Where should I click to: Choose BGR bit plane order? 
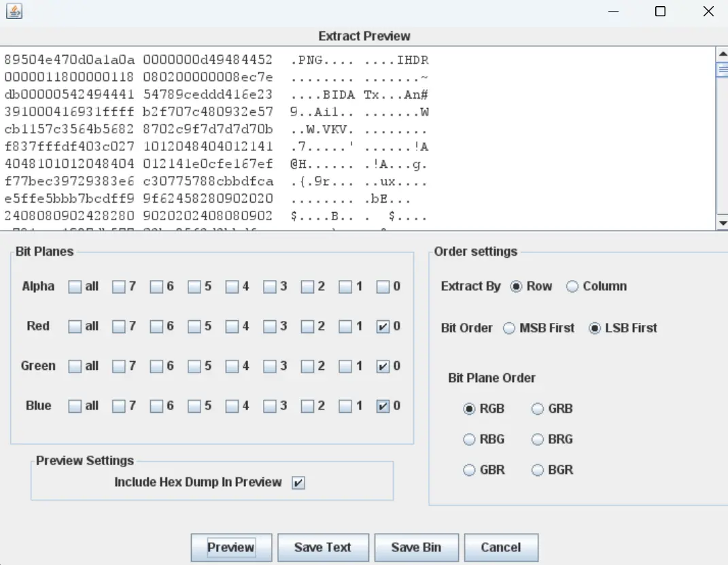538,470
